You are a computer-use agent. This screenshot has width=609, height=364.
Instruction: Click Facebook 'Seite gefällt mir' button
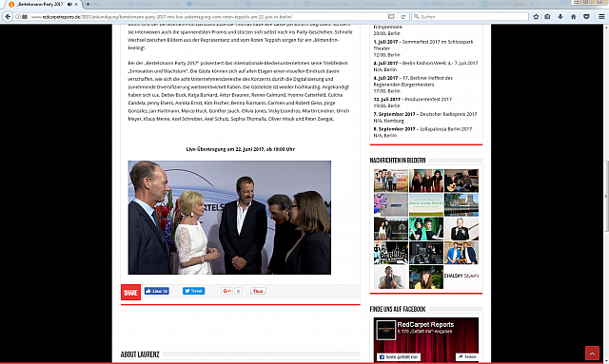399,357
